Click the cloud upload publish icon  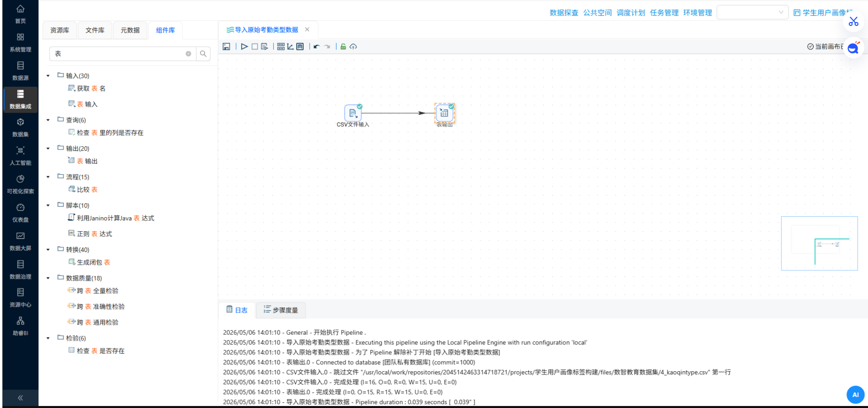(x=353, y=47)
